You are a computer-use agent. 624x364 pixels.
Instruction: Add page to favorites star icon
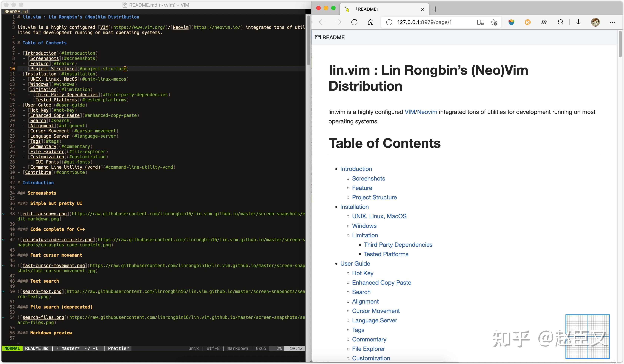tap(494, 22)
